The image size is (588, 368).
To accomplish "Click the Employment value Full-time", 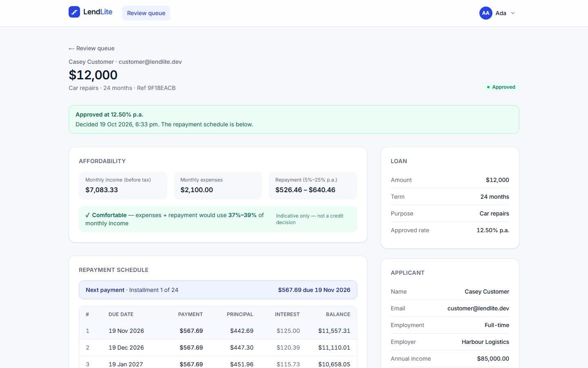I will pos(497,325).
